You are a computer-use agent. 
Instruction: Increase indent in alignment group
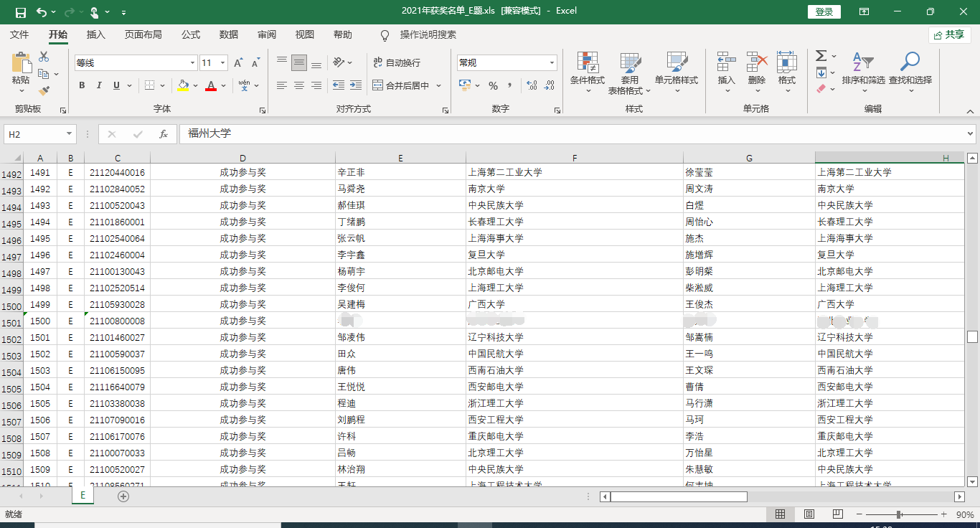(x=356, y=85)
